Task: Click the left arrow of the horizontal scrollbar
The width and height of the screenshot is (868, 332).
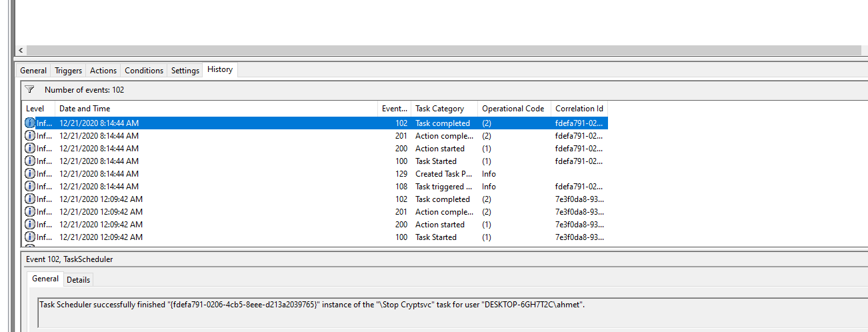Action: pyautogui.click(x=21, y=51)
